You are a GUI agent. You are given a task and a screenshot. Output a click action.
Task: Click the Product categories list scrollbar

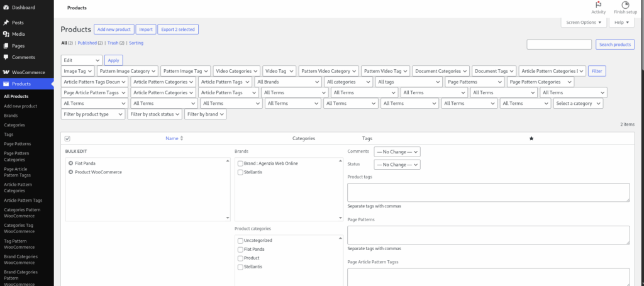pos(340,261)
